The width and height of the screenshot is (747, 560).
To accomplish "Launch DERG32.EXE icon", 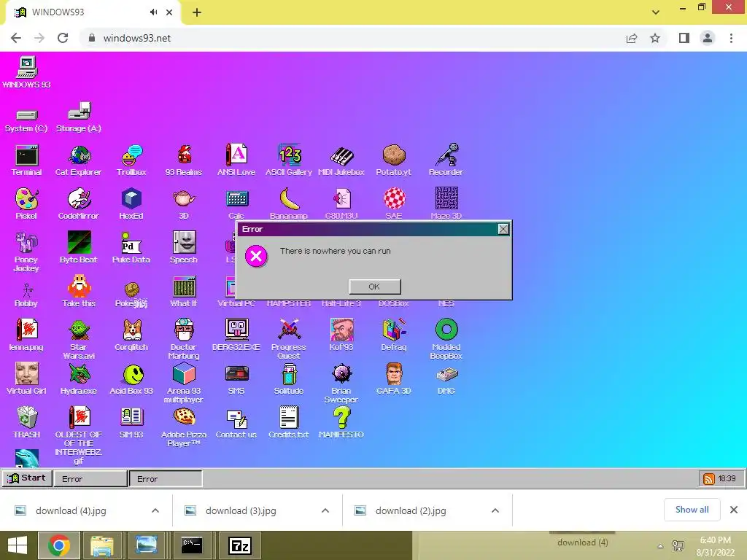I will 236,335.
